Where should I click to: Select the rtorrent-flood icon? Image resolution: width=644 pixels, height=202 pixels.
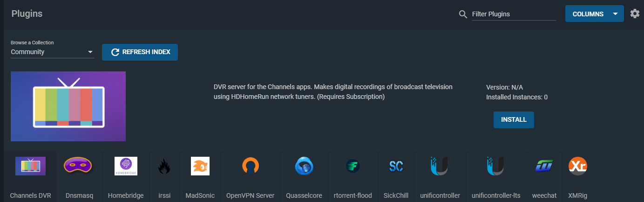pos(353,166)
